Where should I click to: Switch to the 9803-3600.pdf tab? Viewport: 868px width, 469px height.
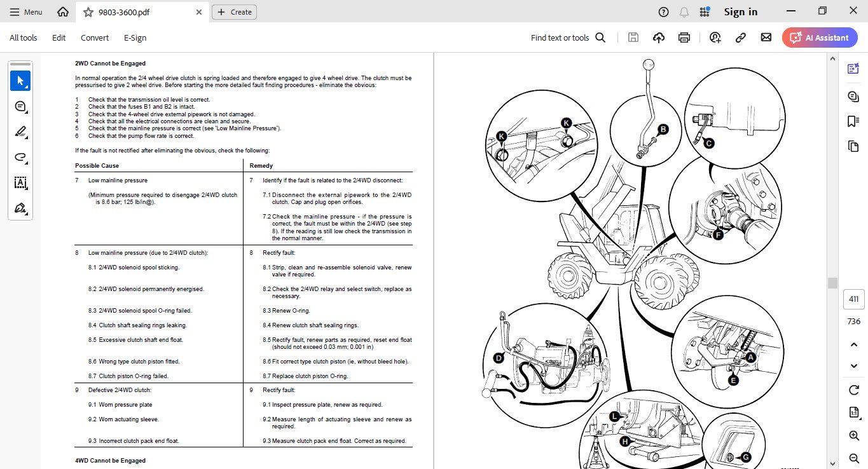(142, 12)
